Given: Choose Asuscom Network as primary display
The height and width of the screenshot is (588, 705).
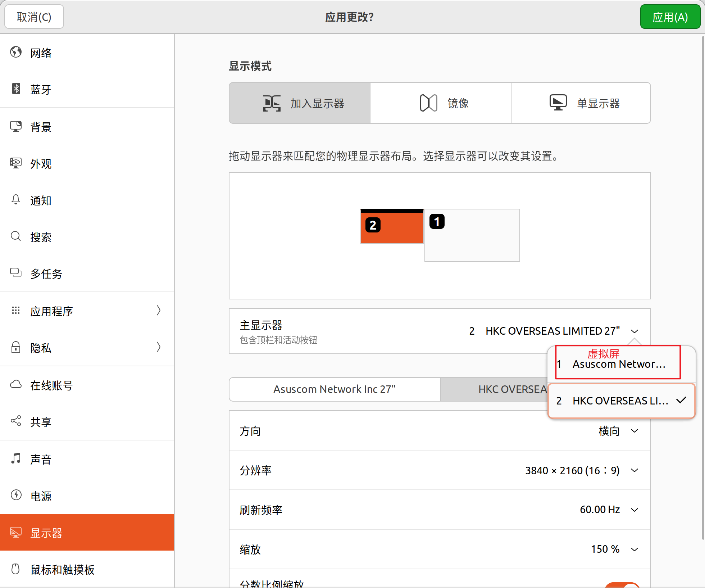Looking at the screenshot, I should click(618, 364).
